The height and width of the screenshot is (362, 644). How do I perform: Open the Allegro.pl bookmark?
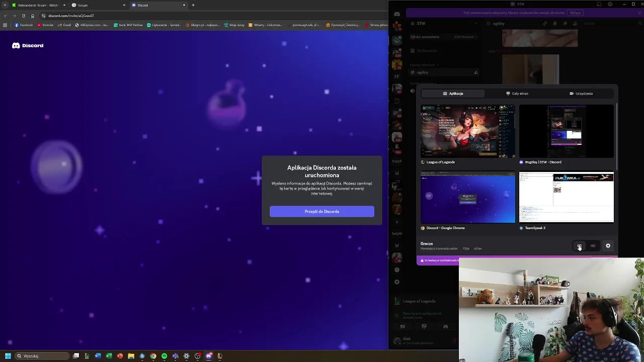point(203,25)
